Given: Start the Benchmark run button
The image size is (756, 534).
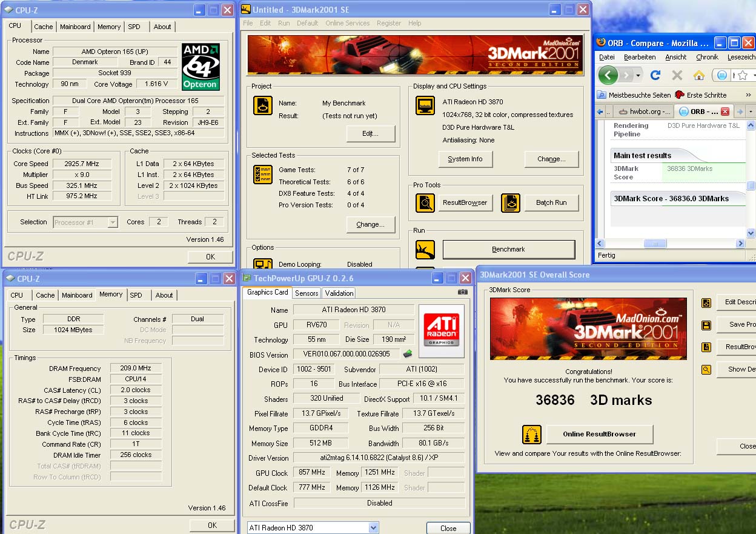Looking at the screenshot, I should (x=509, y=249).
